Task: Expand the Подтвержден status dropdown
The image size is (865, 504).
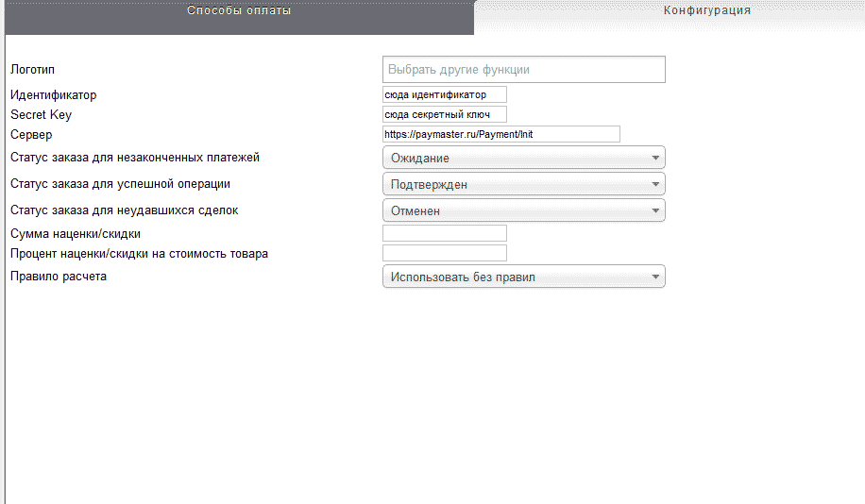Action: click(523, 184)
